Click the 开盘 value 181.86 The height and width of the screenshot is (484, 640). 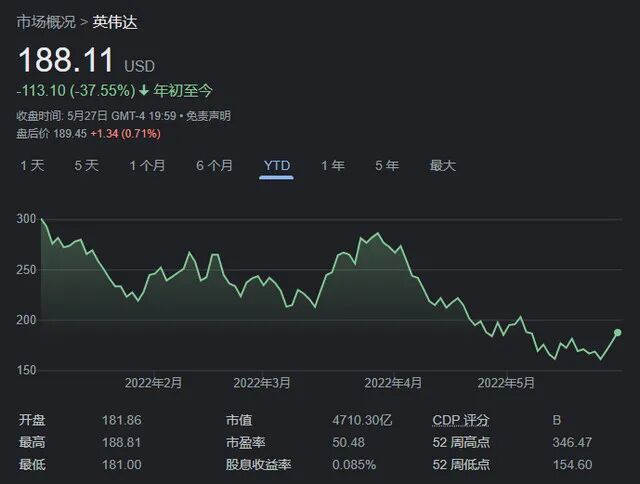[122, 420]
